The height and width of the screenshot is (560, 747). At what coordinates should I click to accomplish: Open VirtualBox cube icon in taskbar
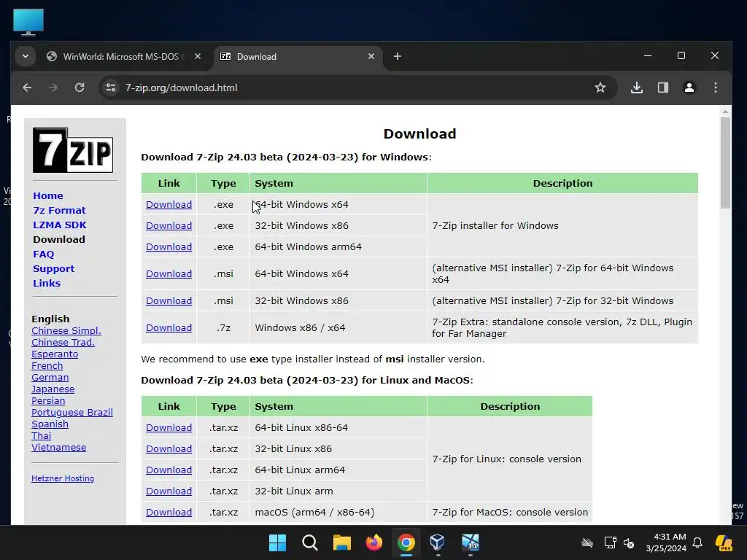click(438, 542)
